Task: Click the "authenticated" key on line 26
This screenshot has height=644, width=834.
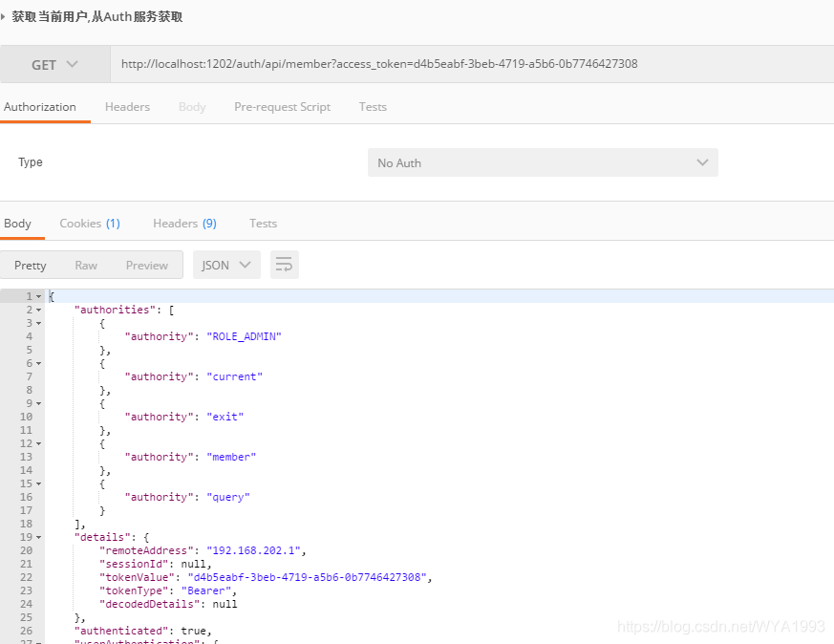Action: pyautogui.click(x=121, y=631)
